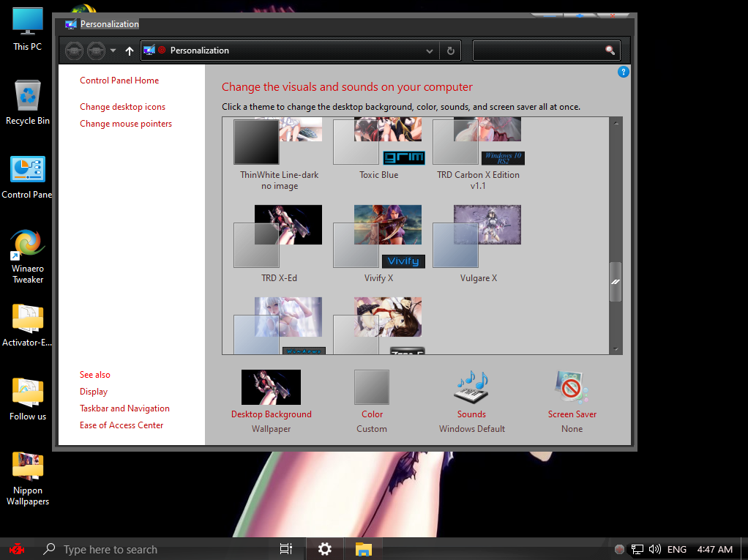The height and width of the screenshot is (560, 748).
Task: Click the theme list scroll down arrow
Action: pos(616,348)
